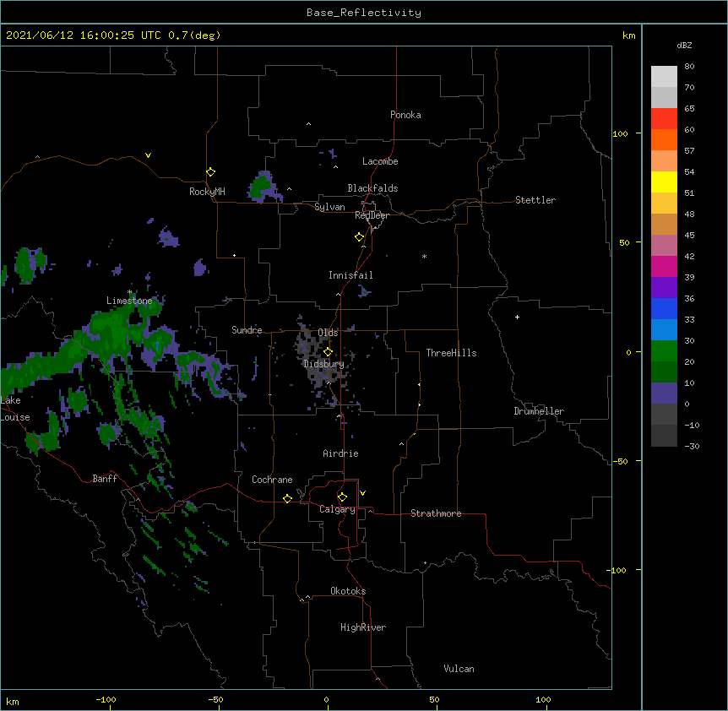The width and height of the screenshot is (728, 711).
Task: Click the yellow V marker northwest of RockyMH
Action: pos(148,155)
